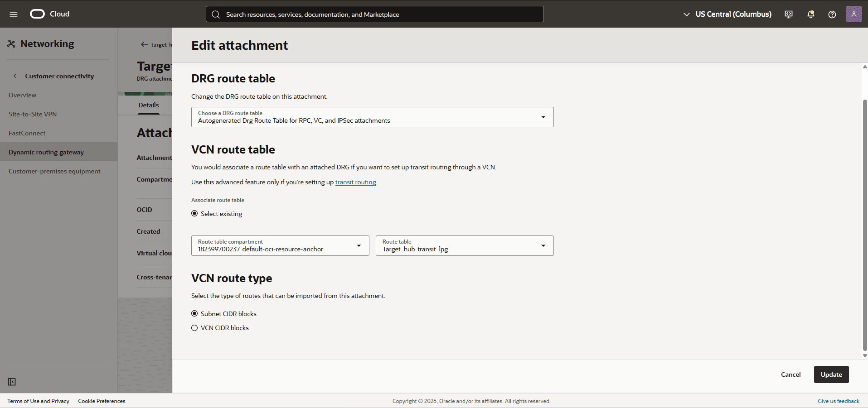Screen dimensions: 868x408
Task: Open the user profile avatar menu
Action: coord(854,14)
